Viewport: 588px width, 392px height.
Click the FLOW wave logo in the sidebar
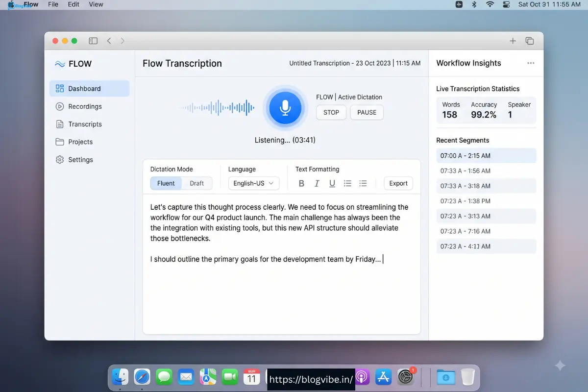tap(60, 64)
